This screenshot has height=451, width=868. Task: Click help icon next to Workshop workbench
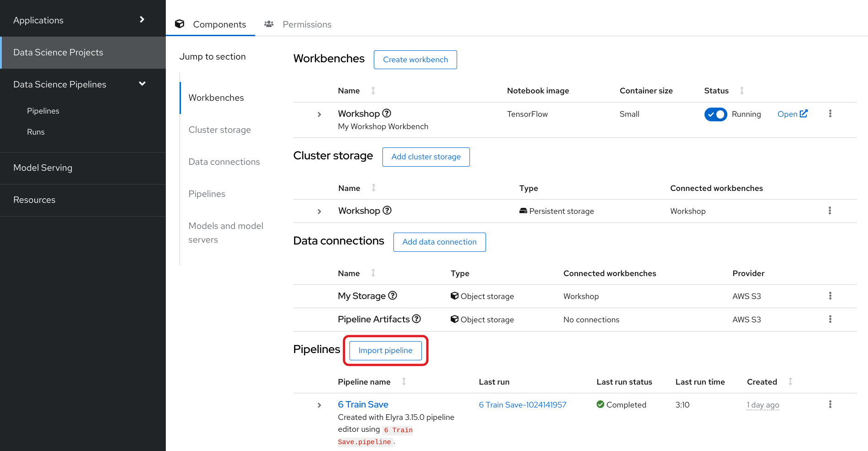click(387, 113)
